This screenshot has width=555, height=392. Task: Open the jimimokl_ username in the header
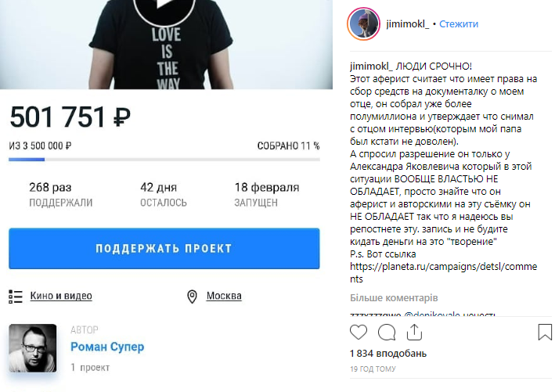pyautogui.click(x=407, y=24)
